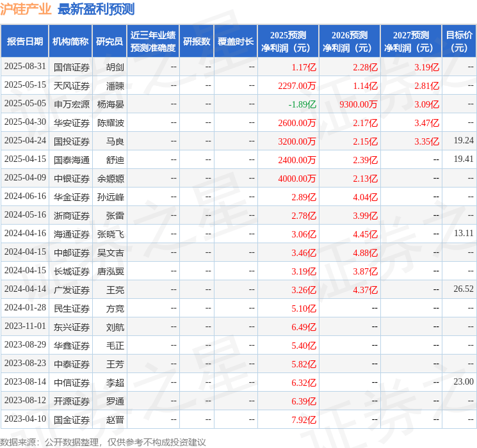Click 国泰海通 institution cell
Viewport: 477px width, 448px height.
click(x=72, y=160)
